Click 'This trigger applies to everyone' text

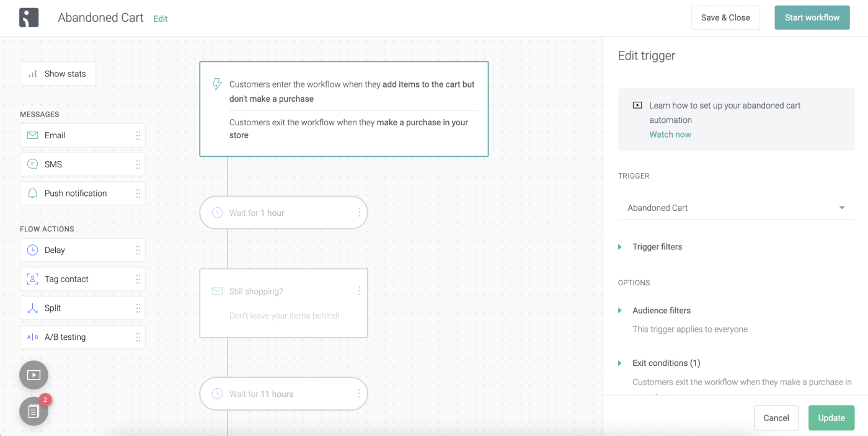pyautogui.click(x=690, y=329)
